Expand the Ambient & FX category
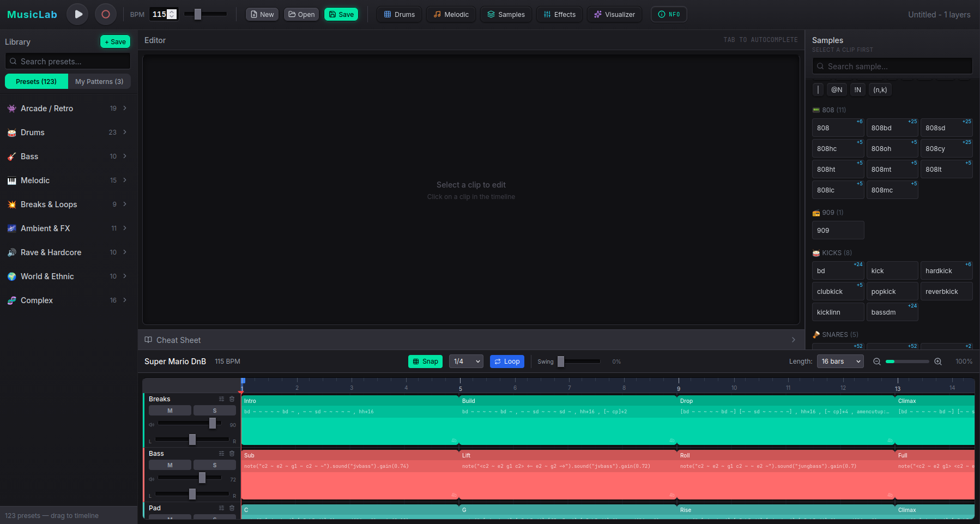 click(x=68, y=228)
